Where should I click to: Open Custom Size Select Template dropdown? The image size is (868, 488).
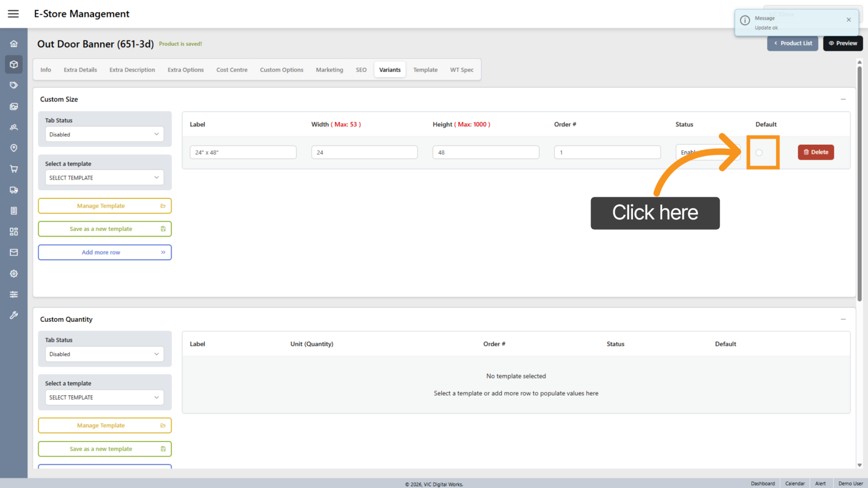[x=104, y=178]
